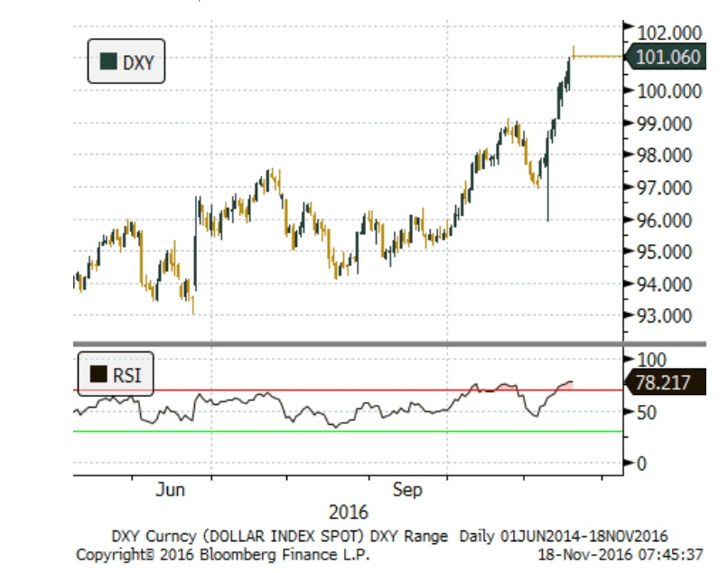Image resolution: width=728 pixels, height=573 pixels.
Task: Click the 102.000 price axis label
Action: (x=669, y=33)
